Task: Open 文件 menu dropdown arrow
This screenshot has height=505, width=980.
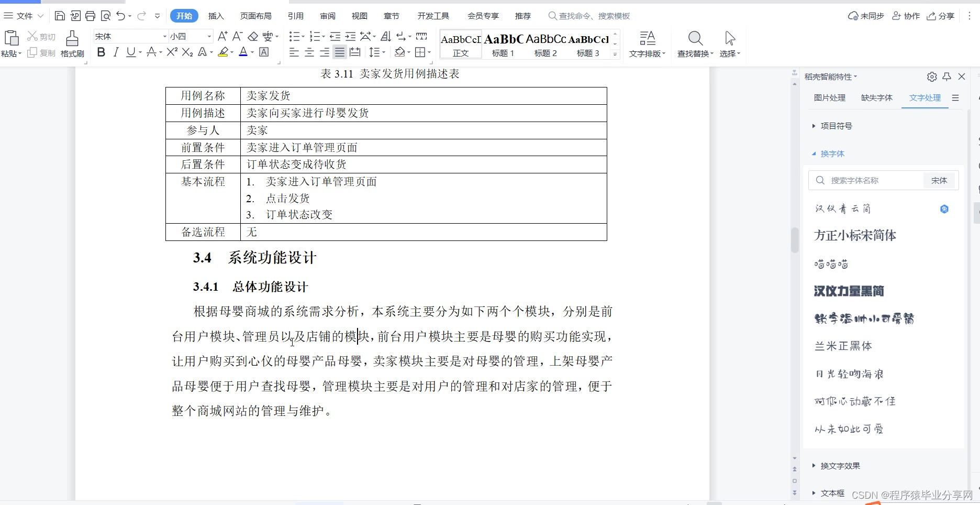Action: click(40, 16)
